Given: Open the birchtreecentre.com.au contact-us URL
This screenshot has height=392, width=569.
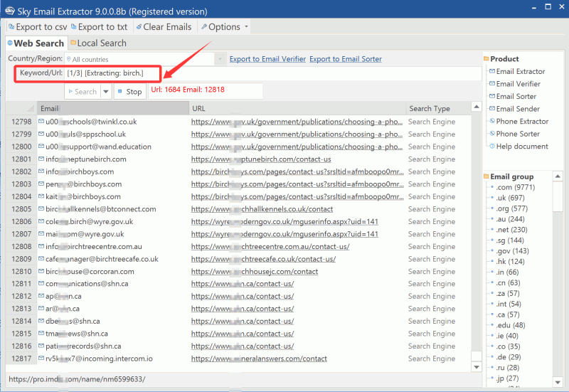Looking at the screenshot, I should click(270, 247).
